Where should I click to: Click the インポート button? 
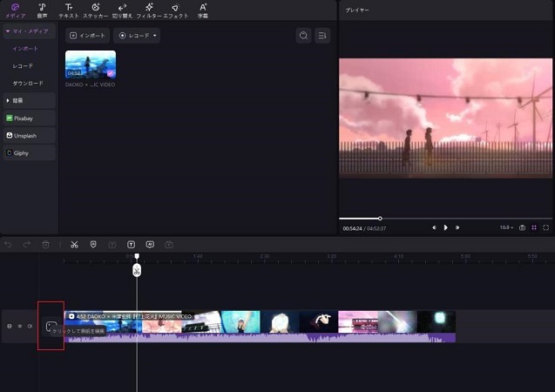click(x=87, y=36)
